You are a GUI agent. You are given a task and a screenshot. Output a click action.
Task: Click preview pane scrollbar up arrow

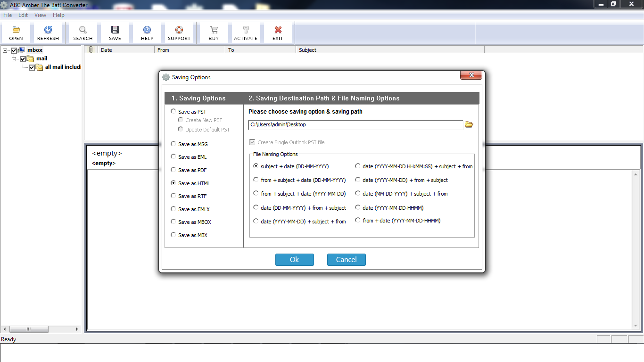tap(636, 175)
